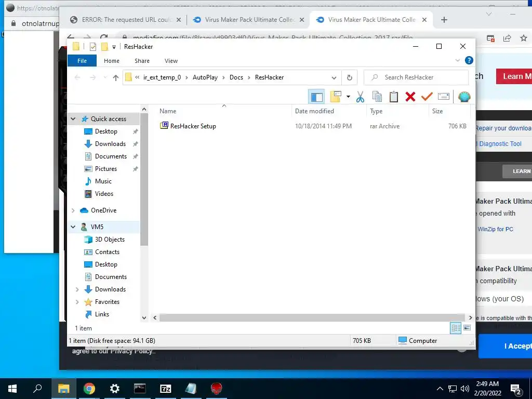Image resolution: width=532 pixels, height=399 pixels.
Task: Open Links in the sidebar
Action: (x=102, y=314)
